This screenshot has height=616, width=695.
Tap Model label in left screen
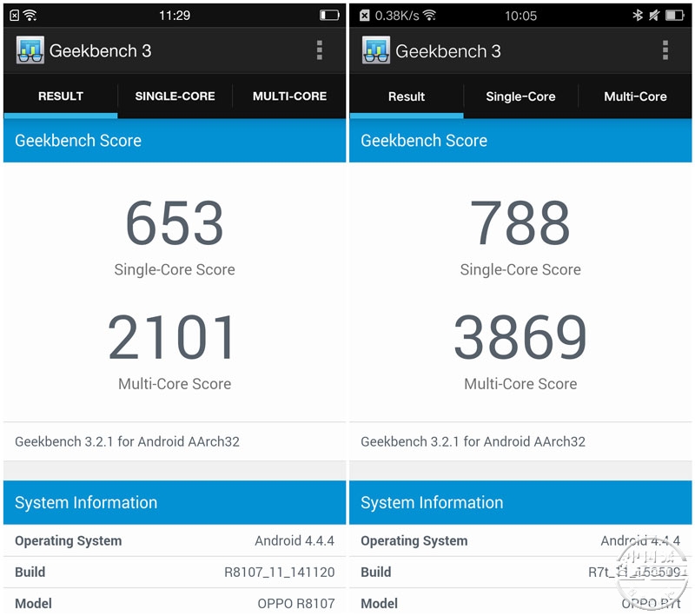(33, 604)
